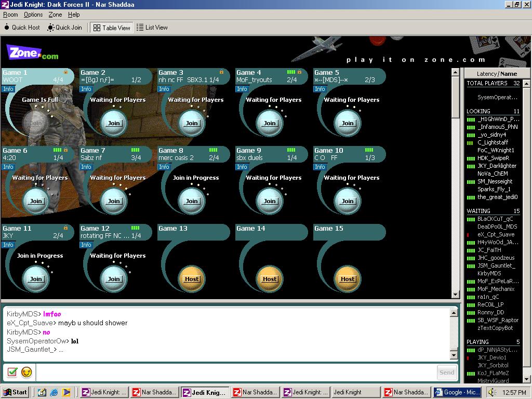Join Game 11 JKY
This screenshot has height=399, width=532.
(36, 279)
